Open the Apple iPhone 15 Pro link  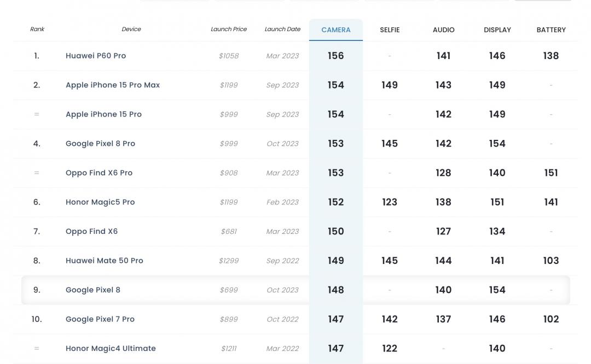pyautogui.click(x=103, y=114)
